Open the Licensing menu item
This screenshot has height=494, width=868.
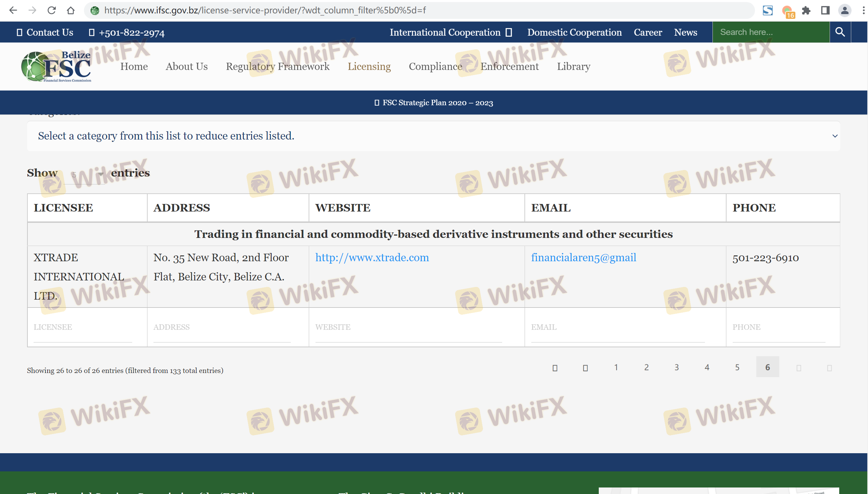click(x=369, y=67)
